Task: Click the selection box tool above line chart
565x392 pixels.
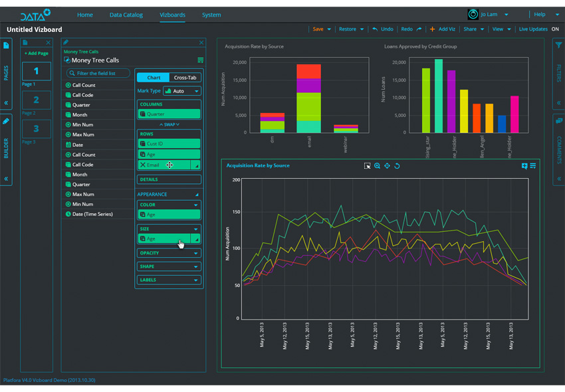Action: click(x=368, y=166)
